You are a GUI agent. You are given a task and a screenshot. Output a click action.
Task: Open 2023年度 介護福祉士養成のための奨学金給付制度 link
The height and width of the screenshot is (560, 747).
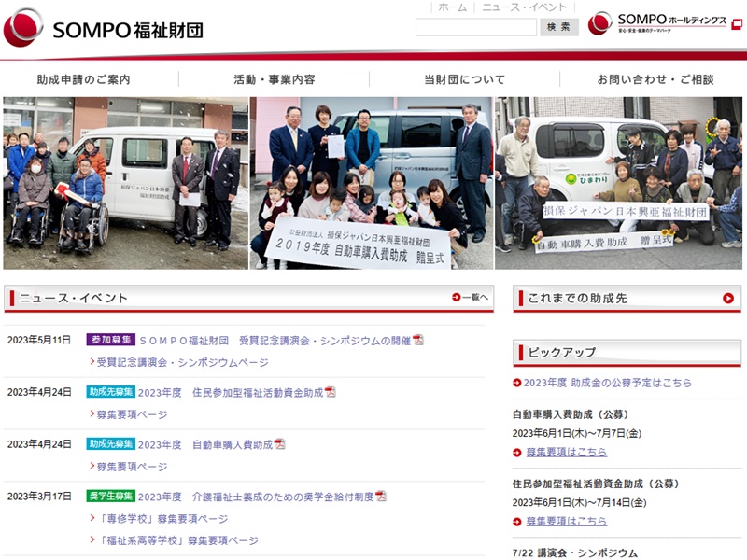[x=256, y=497]
